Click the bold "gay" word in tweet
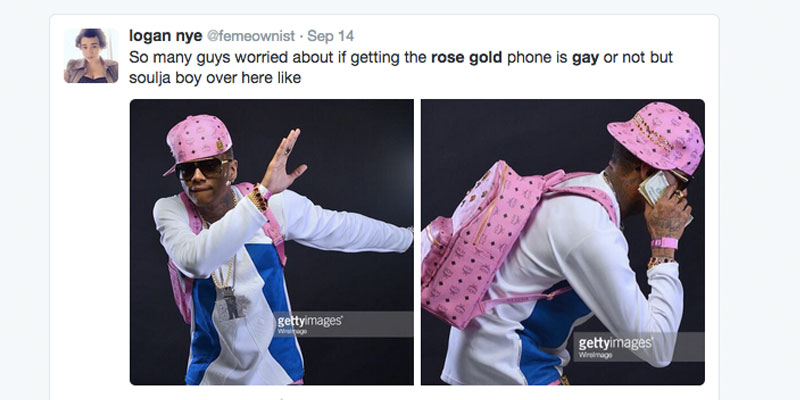The width and height of the screenshot is (800, 400). [x=585, y=58]
